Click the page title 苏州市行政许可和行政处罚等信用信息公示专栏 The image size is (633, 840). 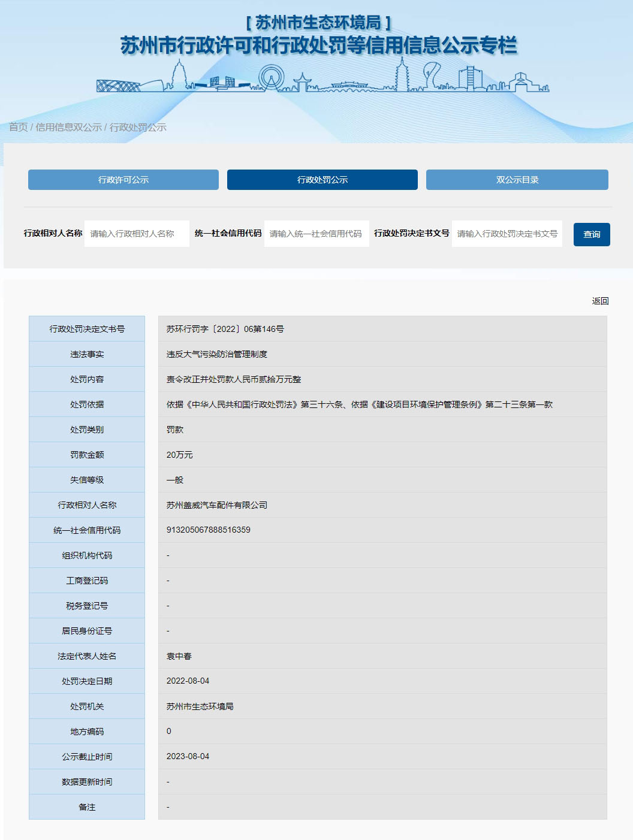click(x=318, y=45)
